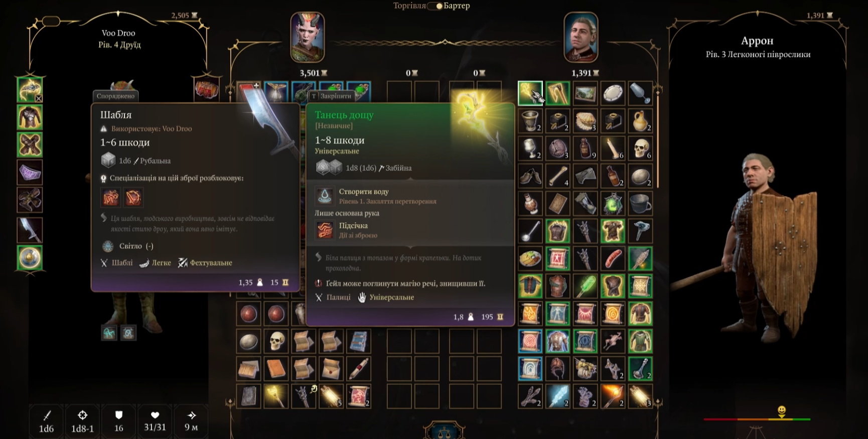
Task: Click the trader attitude slider marker
Action: (781, 411)
